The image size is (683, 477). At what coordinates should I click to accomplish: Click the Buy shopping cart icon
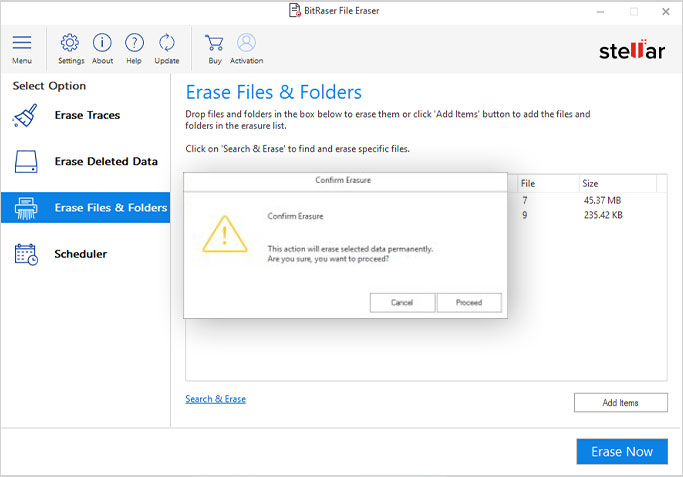click(214, 43)
